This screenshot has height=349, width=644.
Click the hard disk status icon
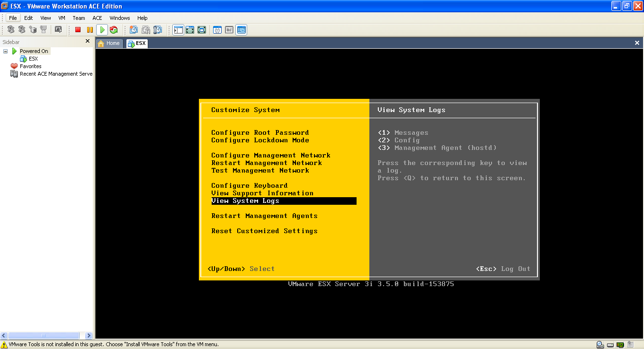611,345
